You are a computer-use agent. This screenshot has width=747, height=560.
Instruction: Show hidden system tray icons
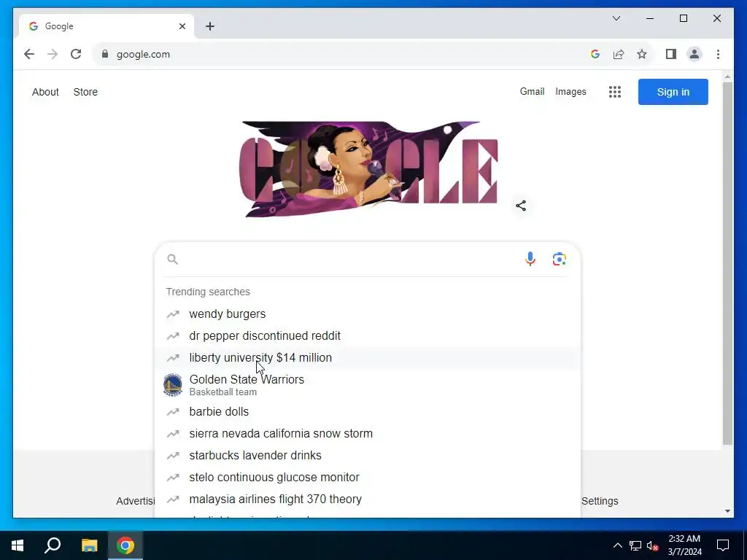tap(617, 545)
